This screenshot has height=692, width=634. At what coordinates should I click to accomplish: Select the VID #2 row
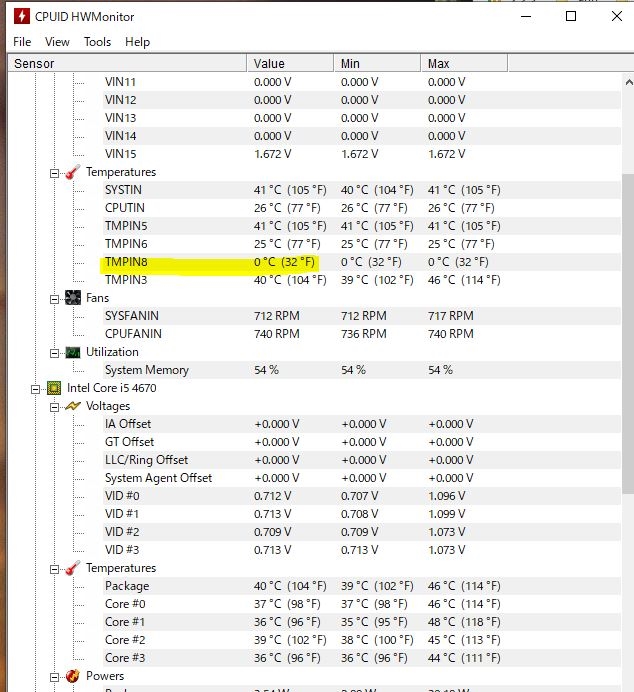[x=362, y=532]
